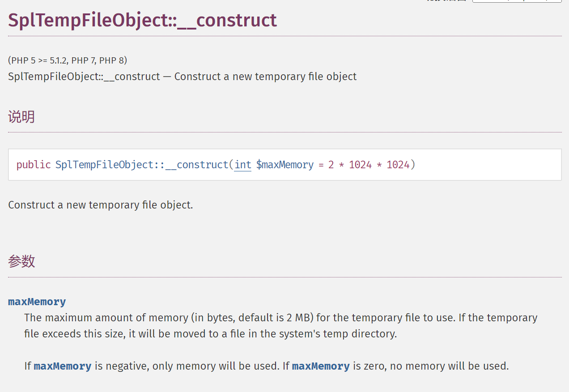Open the int type link in signature
569x392 pixels.
[243, 165]
